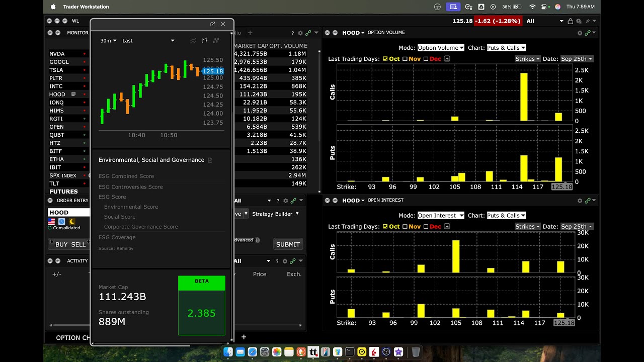Click the lock icon in top toolbar

tap(570, 21)
